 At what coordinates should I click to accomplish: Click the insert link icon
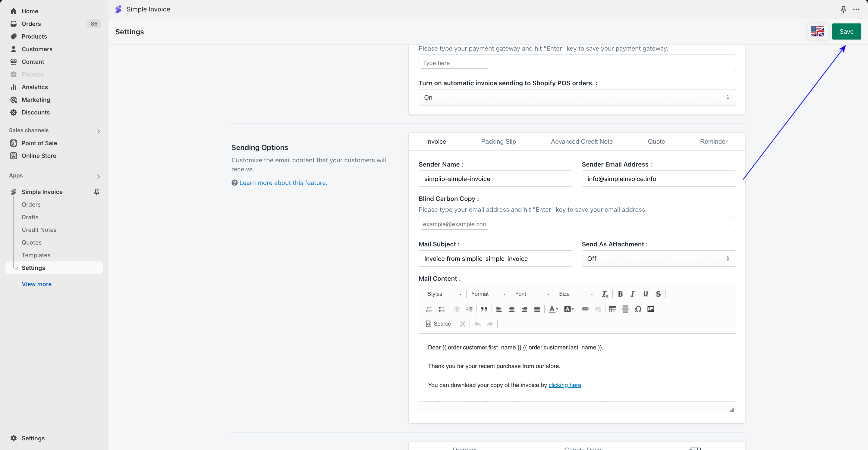tap(585, 309)
